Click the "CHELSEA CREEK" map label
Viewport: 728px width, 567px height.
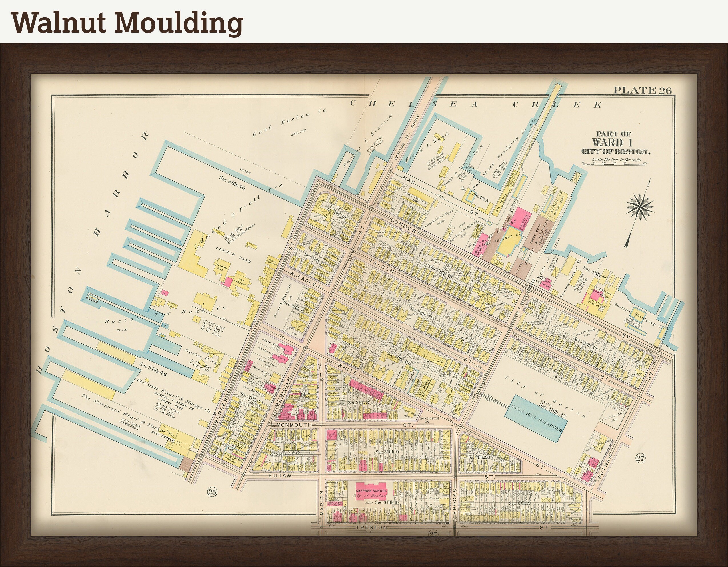(477, 104)
